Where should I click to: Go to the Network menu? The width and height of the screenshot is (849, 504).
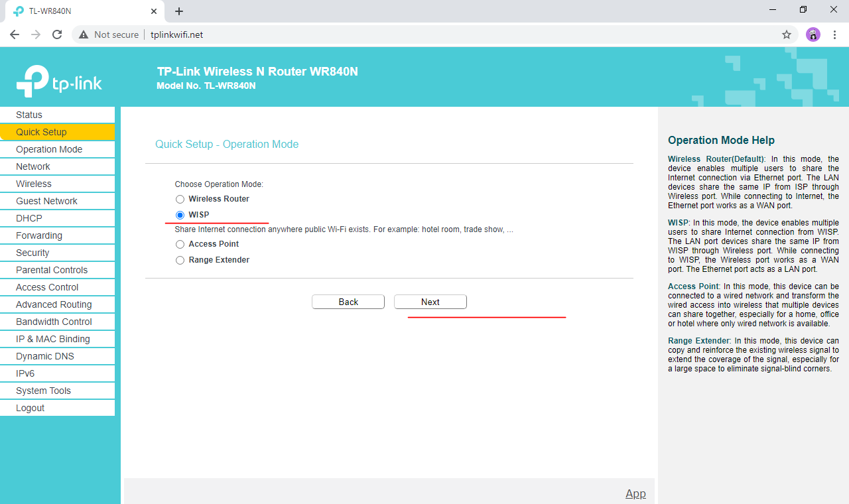click(x=57, y=166)
